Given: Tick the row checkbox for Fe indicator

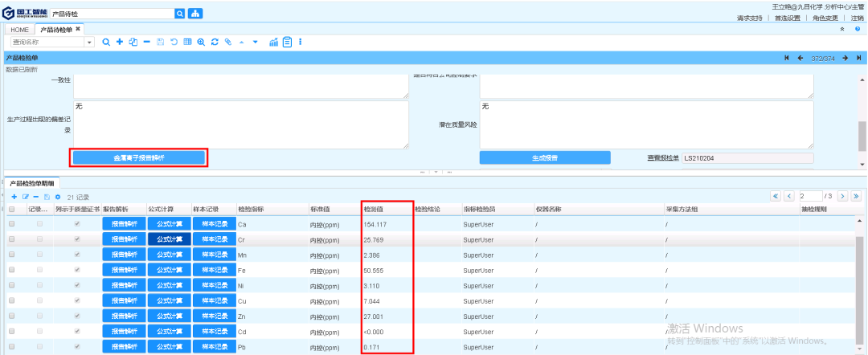Looking at the screenshot, I should click(x=11, y=271).
